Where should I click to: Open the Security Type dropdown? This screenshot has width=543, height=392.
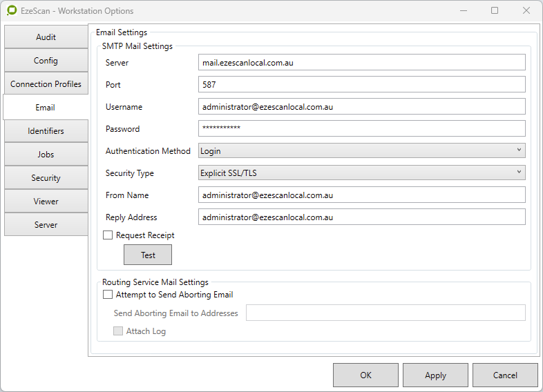(361, 173)
